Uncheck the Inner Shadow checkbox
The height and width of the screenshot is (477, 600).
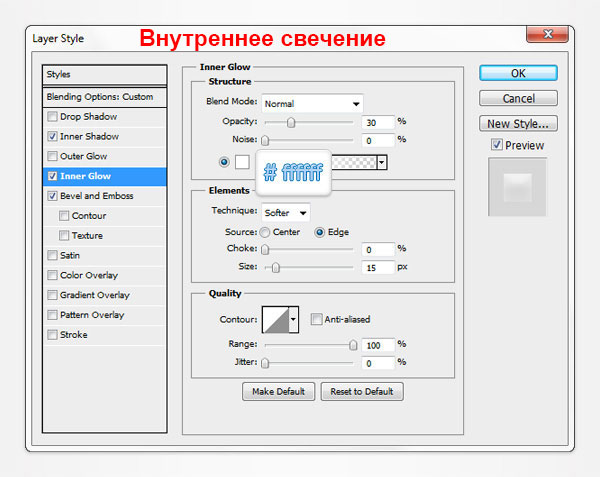pos(52,136)
